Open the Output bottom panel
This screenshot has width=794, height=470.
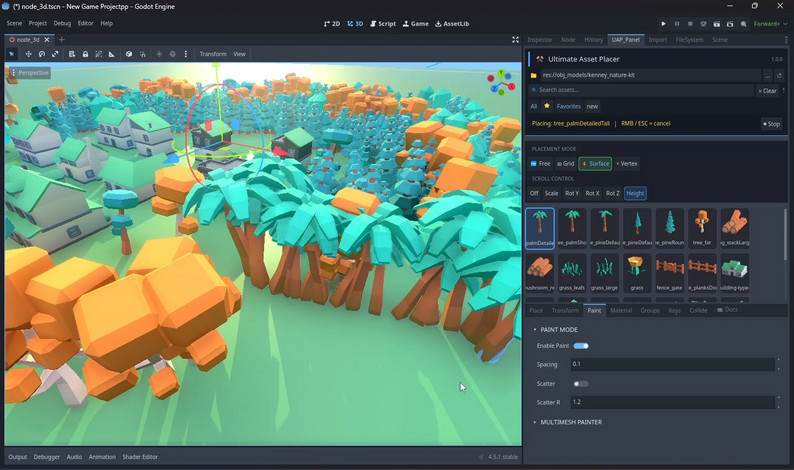(x=18, y=457)
